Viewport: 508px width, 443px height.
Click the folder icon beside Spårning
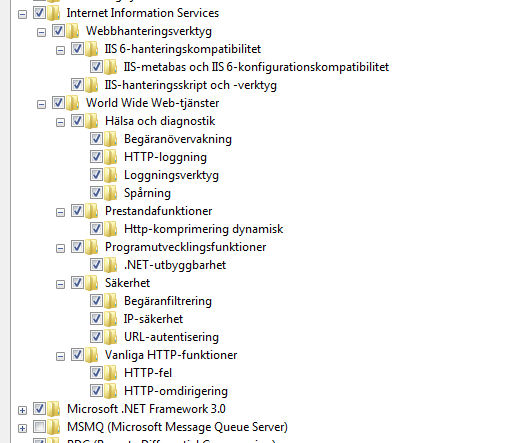point(110,193)
